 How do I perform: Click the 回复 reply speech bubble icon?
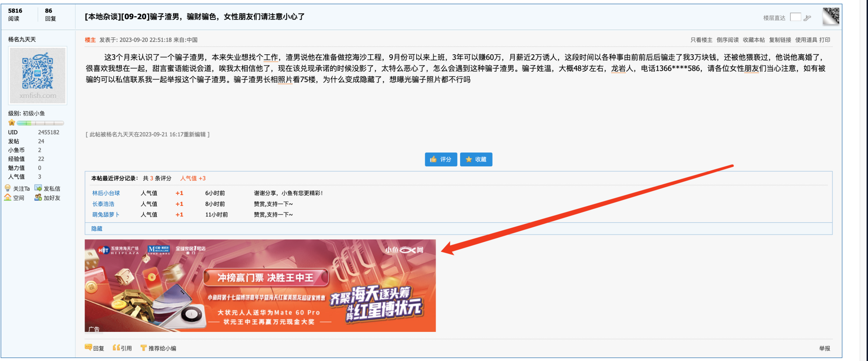[x=89, y=348]
